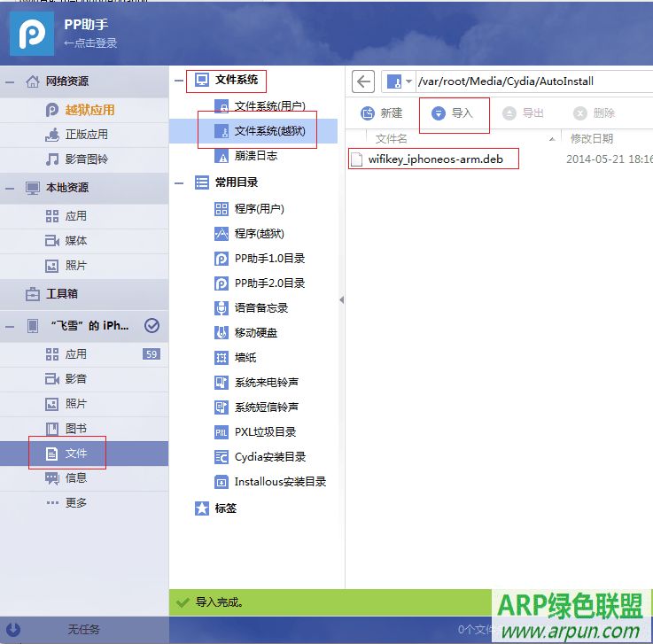The image size is (653, 644).
Task: Click the 无任务 status text
Action: (83, 630)
